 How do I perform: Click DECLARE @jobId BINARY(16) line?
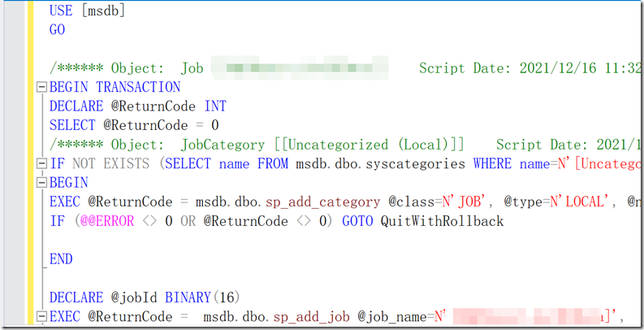click(145, 297)
